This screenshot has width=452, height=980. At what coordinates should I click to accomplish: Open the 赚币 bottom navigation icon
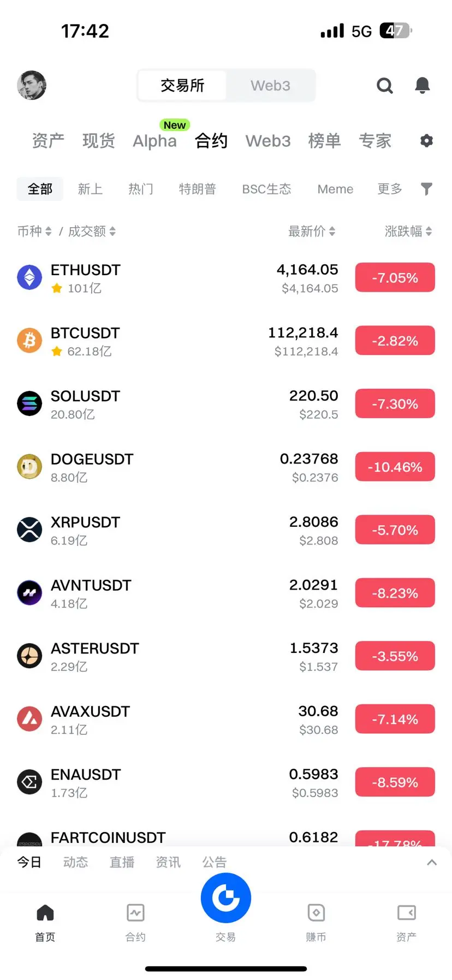point(316,912)
